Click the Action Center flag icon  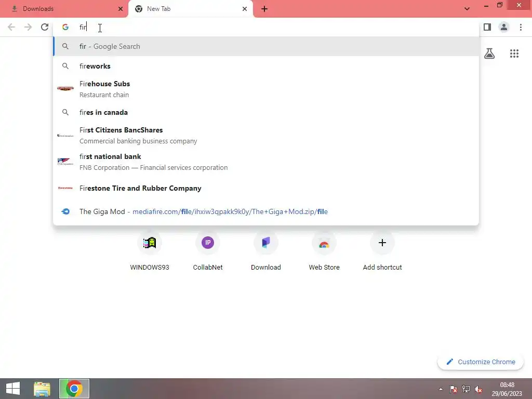click(x=453, y=389)
